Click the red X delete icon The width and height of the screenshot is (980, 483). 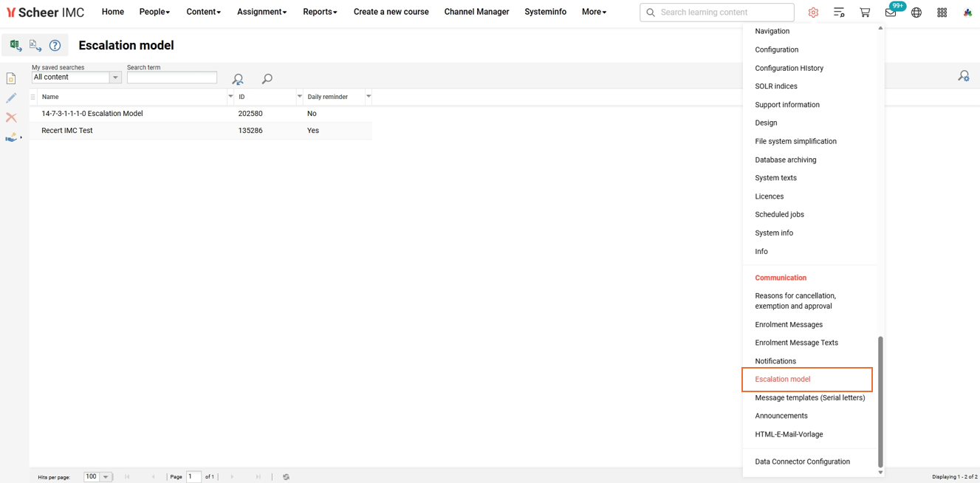(x=11, y=117)
